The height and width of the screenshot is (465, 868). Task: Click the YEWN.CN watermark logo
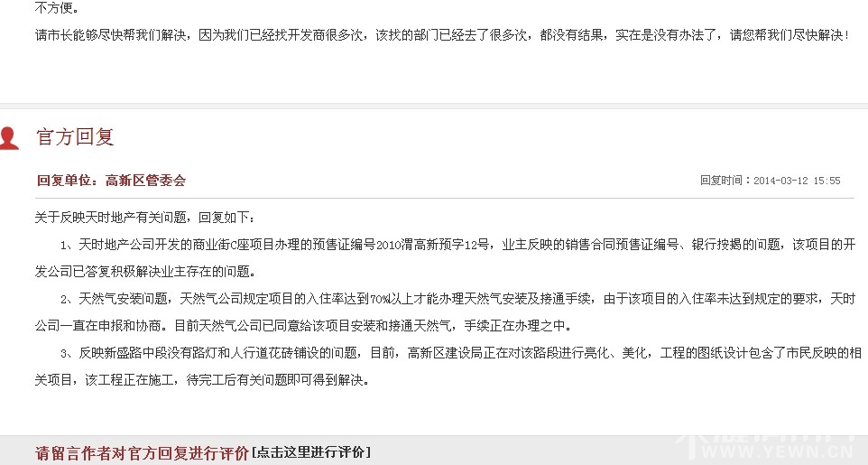coord(770,449)
